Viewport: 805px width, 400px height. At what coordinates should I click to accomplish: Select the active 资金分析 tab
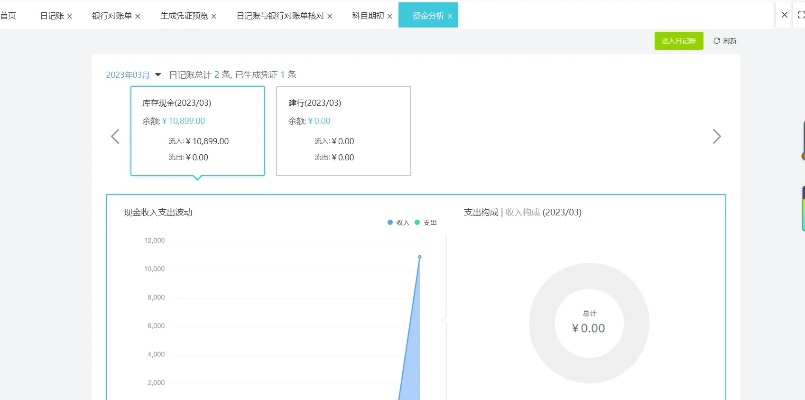click(x=428, y=16)
